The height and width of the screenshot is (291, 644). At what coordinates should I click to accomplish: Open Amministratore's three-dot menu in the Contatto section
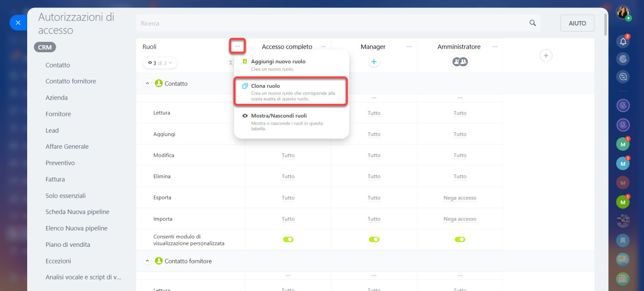coord(460,98)
